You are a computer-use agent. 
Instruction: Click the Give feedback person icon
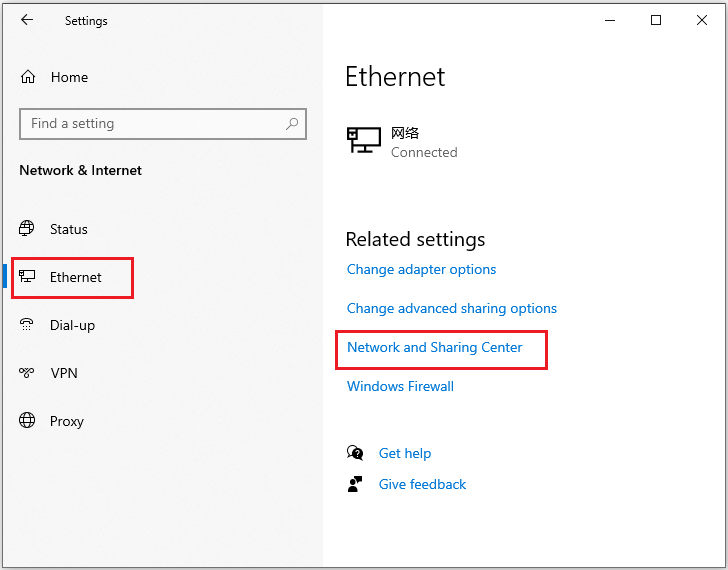point(355,484)
